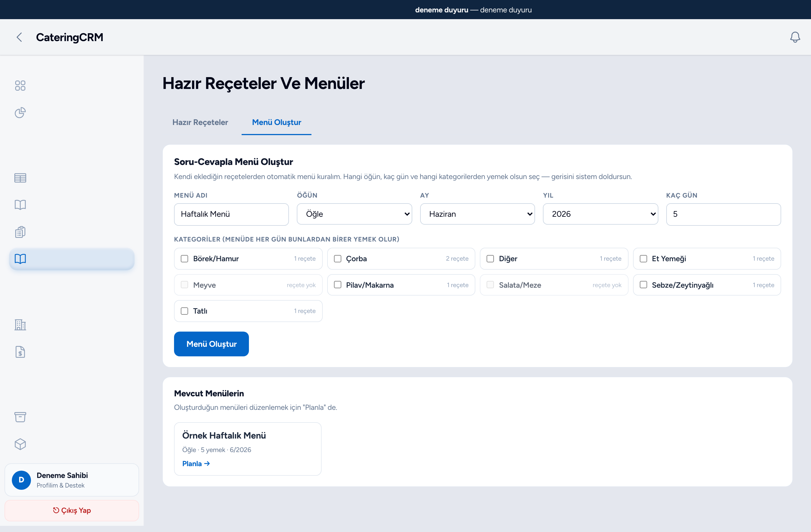The width and height of the screenshot is (811, 532).
Task: Switch to the Hazır Reçeteler tab
Action: click(x=200, y=122)
